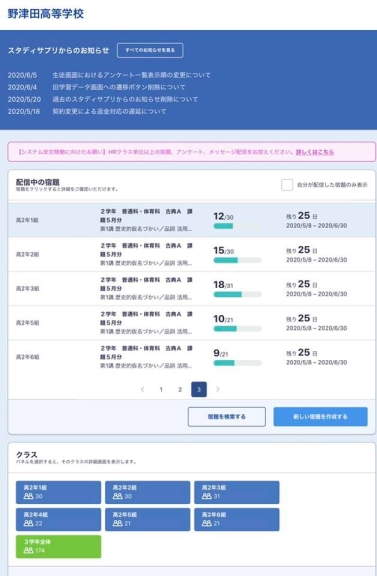Open the 高2年2組 class panel
The image size is (377, 576).
[148, 492]
